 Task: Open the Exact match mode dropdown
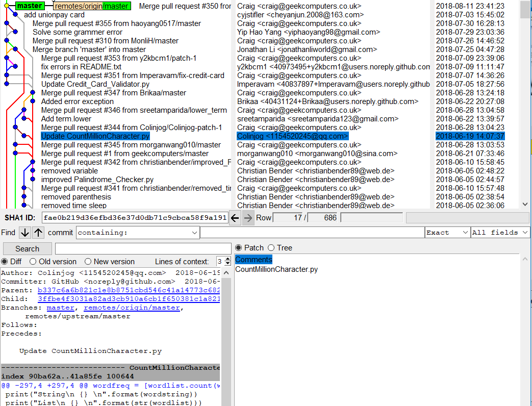(x=447, y=233)
